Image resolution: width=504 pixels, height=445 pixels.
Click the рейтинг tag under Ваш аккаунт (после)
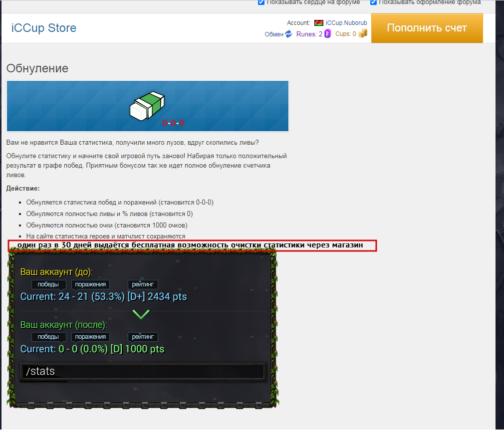[x=143, y=337]
